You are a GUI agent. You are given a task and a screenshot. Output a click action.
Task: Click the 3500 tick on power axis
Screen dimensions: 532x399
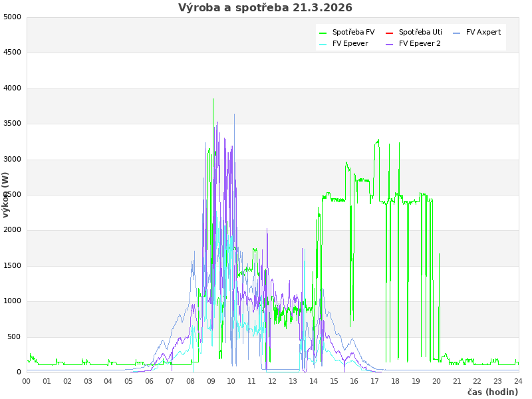(12, 123)
